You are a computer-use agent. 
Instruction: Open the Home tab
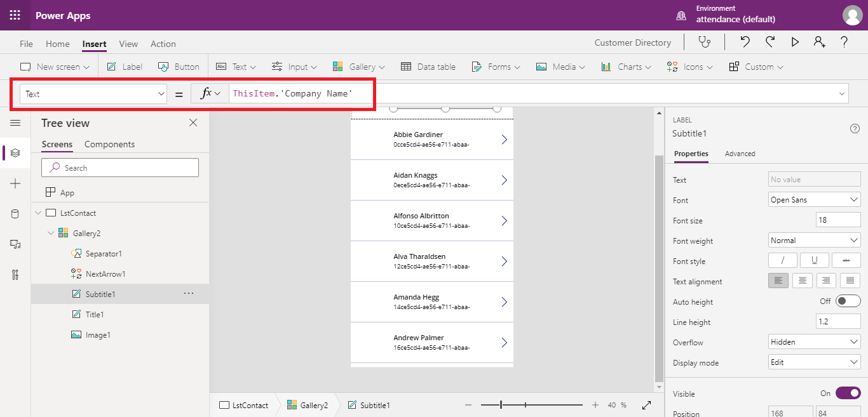click(x=58, y=44)
